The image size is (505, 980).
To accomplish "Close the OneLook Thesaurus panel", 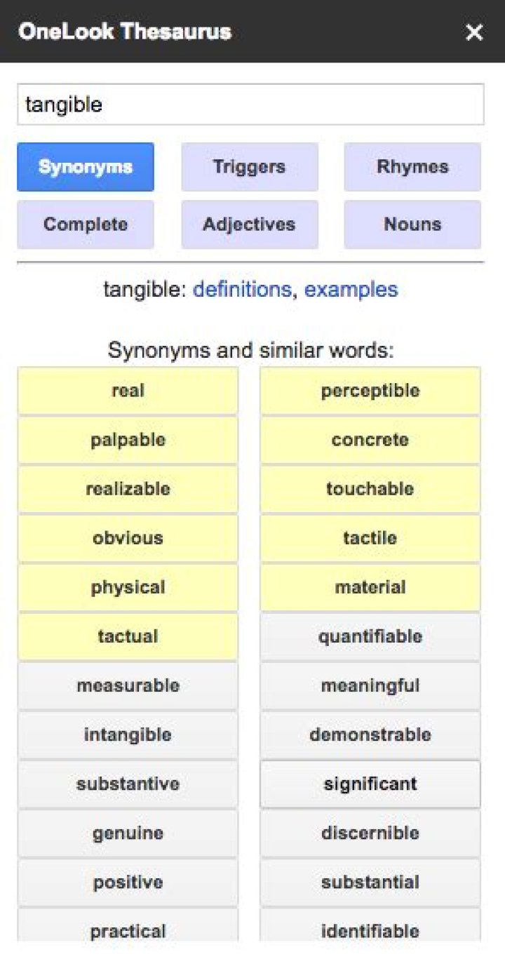I will click(x=474, y=32).
